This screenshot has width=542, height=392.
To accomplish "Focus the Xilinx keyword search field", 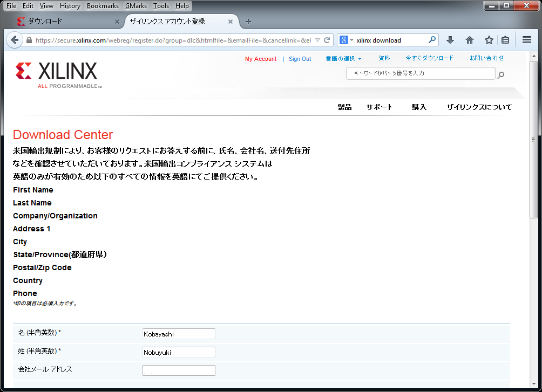I will point(421,73).
